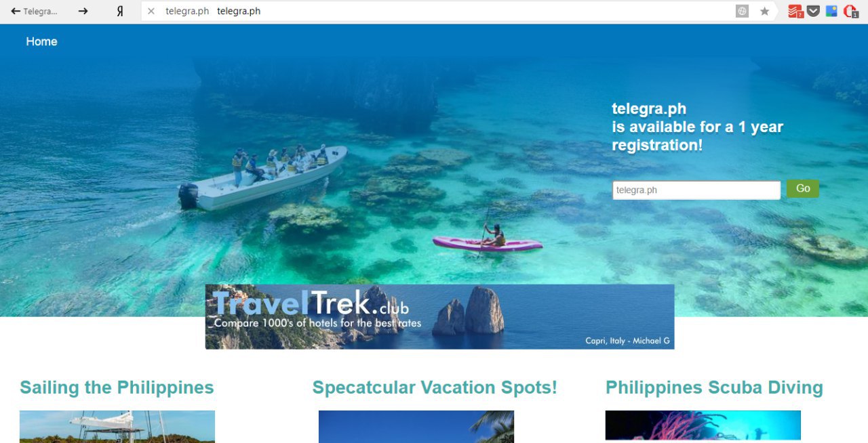This screenshot has height=443, width=868.
Task: Click the gray globe icon in address bar
Action: [743, 11]
